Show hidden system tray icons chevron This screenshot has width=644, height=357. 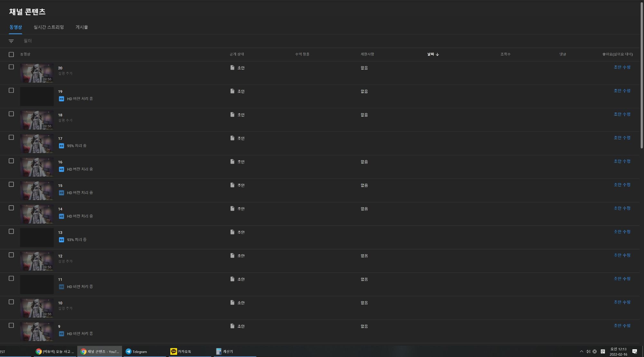tap(581, 352)
